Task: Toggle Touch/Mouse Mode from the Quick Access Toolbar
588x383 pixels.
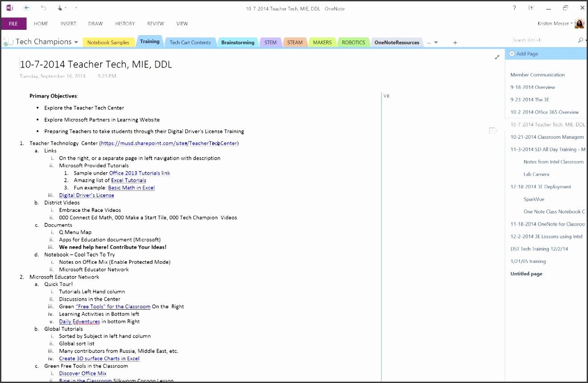Action: (59, 8)
